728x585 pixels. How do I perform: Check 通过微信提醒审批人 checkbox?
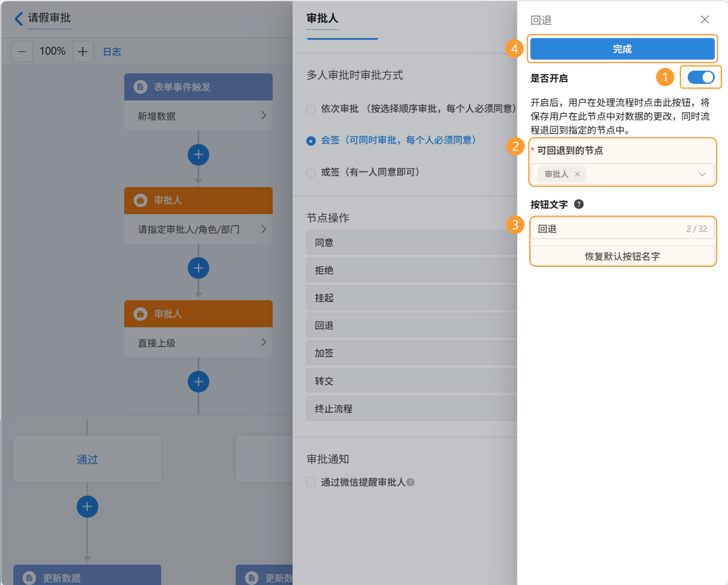(x=311, y=482)
